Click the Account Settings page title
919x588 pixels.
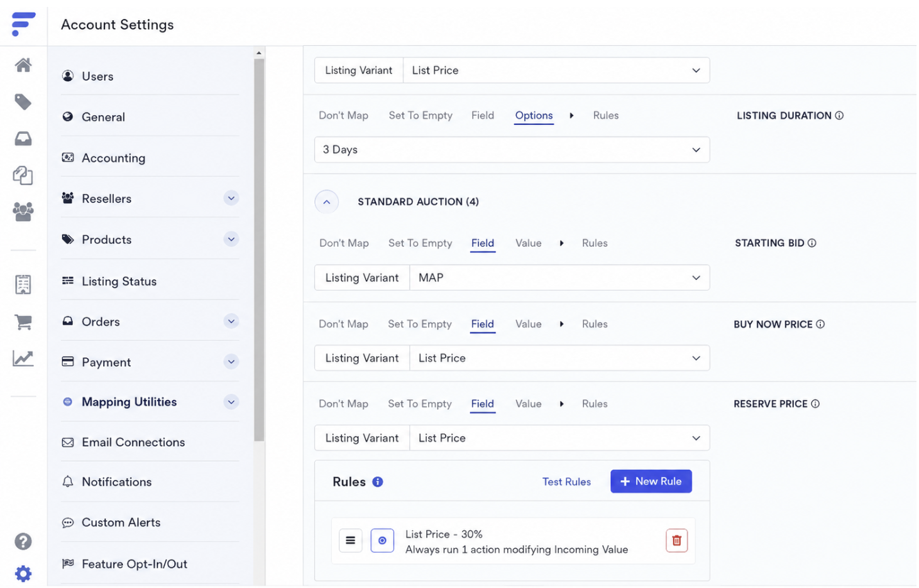point(118,24)
